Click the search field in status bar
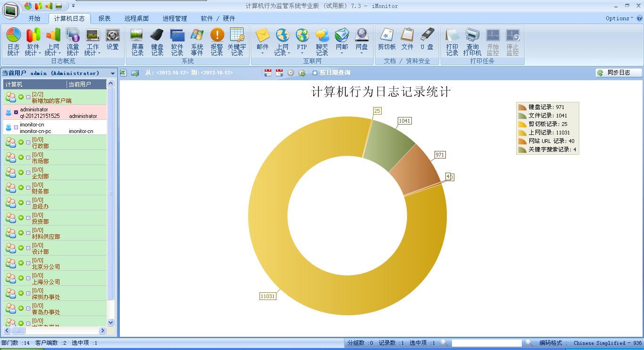 [x=486, y=343]
